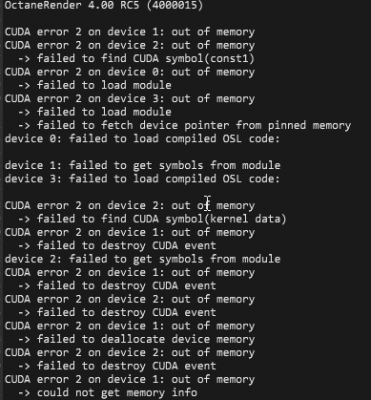Screen dimensions: 371x400
Task: Click the failed to fetch device pointer line
Action: pos(184,125)
